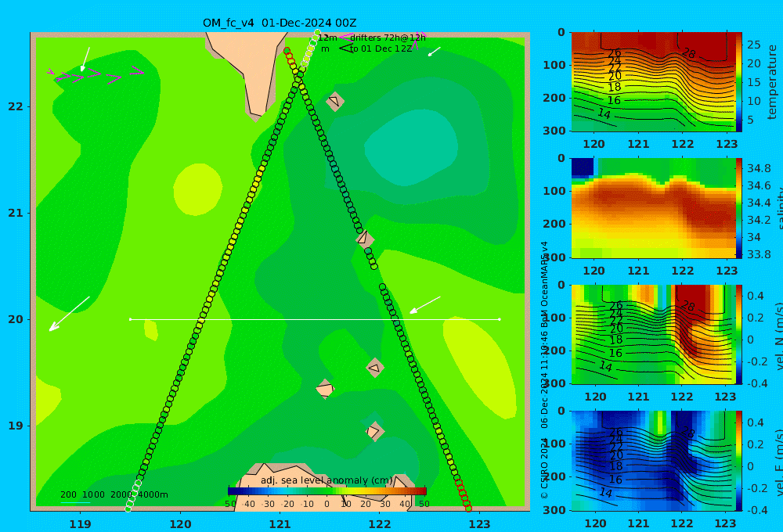
Task: Click the eastward velocity section panel
Action: [654, 460]
